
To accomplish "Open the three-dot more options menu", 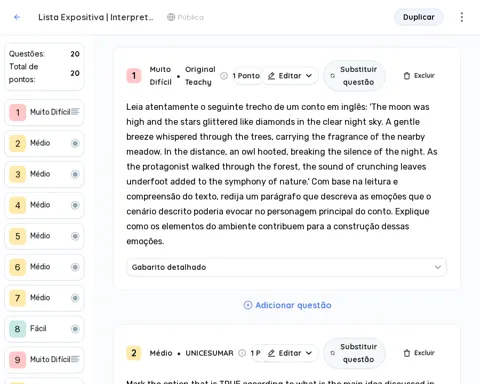I will [462, 17].
